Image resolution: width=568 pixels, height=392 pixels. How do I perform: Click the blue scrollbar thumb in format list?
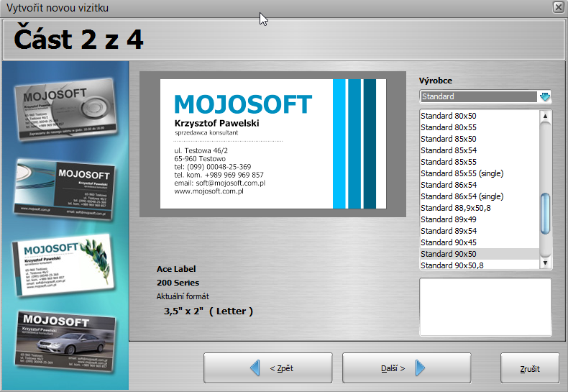tap(545, 214)
